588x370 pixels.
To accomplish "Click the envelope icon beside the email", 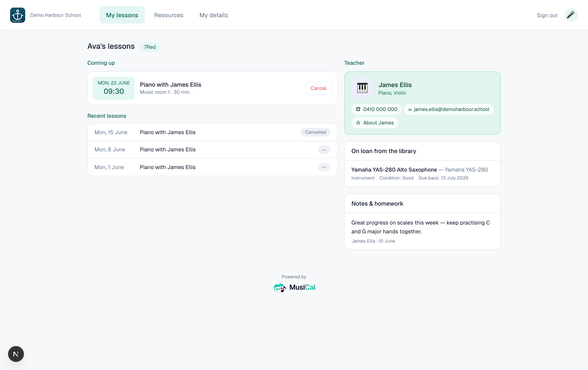I will [410, 110].
